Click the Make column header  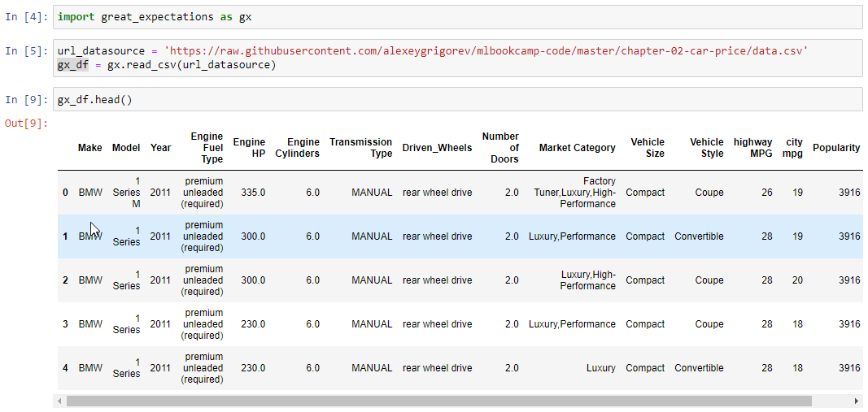tap(89, 148)
